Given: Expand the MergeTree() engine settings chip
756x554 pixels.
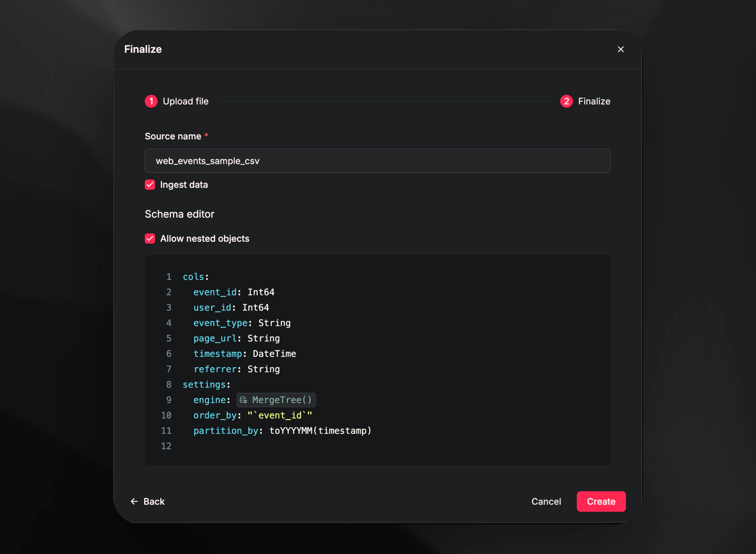Looking at the screenshot, I should (276, 400).
